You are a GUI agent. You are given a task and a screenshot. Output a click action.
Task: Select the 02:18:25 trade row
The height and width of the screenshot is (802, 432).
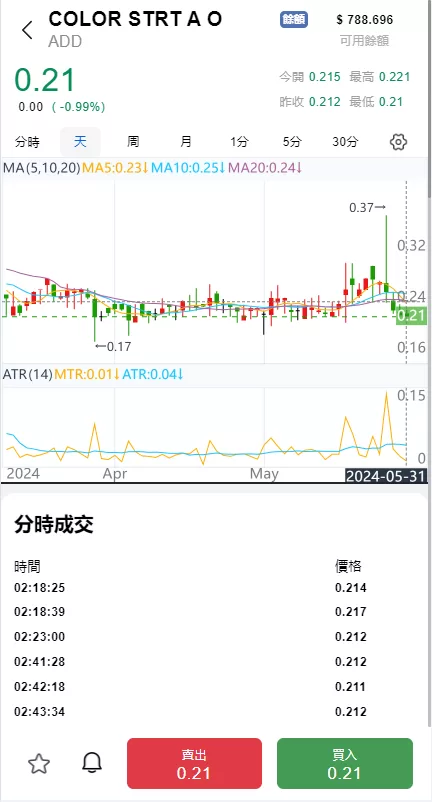tap(213, 588)
